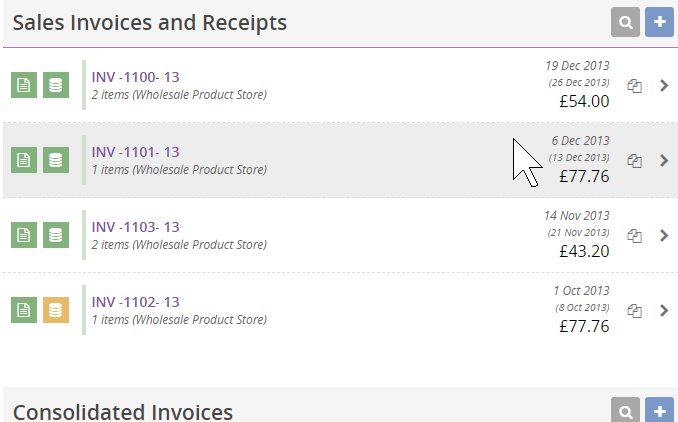Expand INV -1101- 13 with right chevron
This screenshot has height=422, width=678.
tap(664, 161)
